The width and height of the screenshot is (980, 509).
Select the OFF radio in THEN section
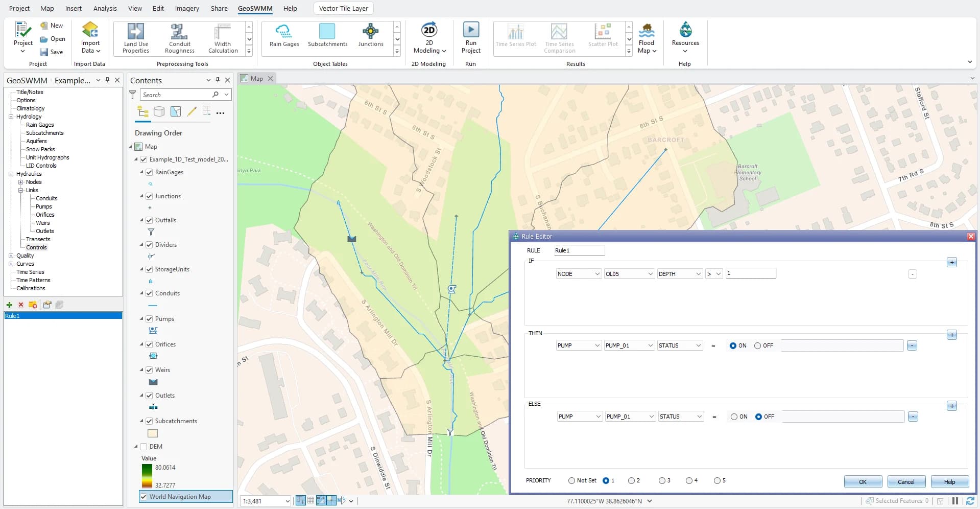pyautogui.click(x=758, y=346)
